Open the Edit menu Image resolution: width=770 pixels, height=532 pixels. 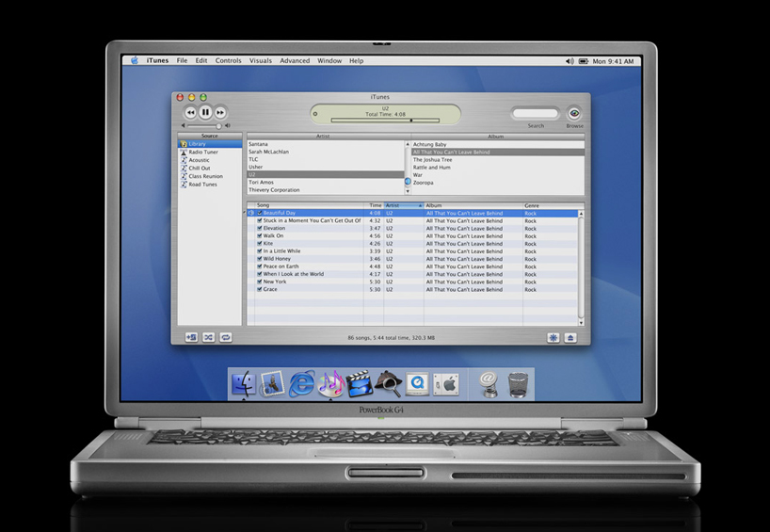201,61
